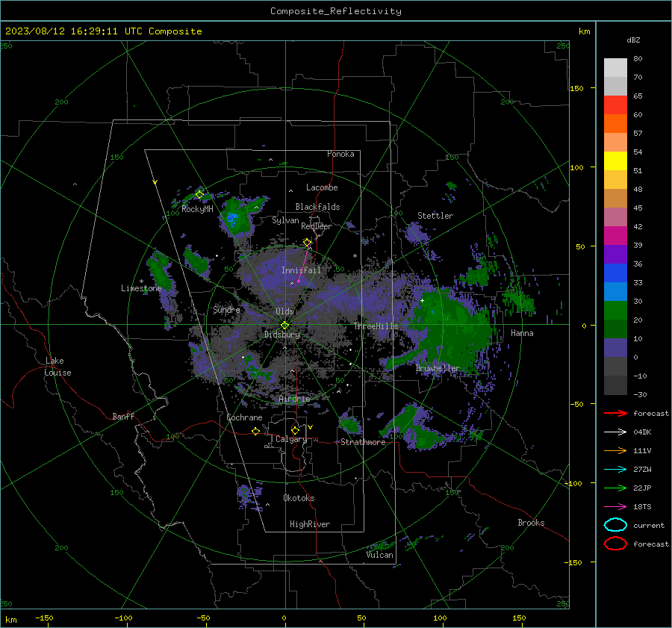Screen dimensions: 672x628
Task: Click the 60 dBZ orange color swatch
Action: point(615,123)
